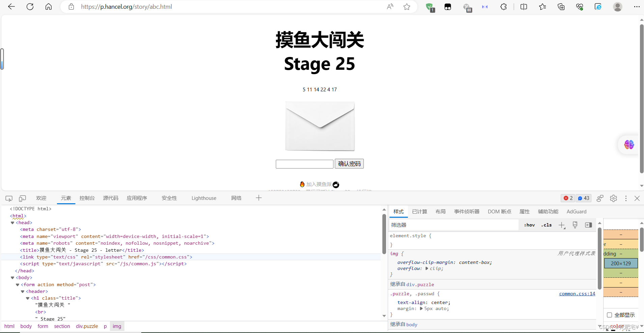The image size is (644, 333).
Task: Open DevTools customize menu dots
Action: tap(626, 198)
